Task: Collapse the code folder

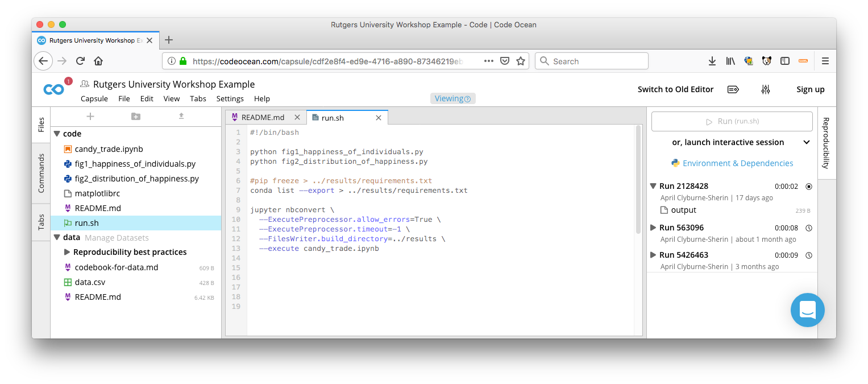Action: point(57,134)
